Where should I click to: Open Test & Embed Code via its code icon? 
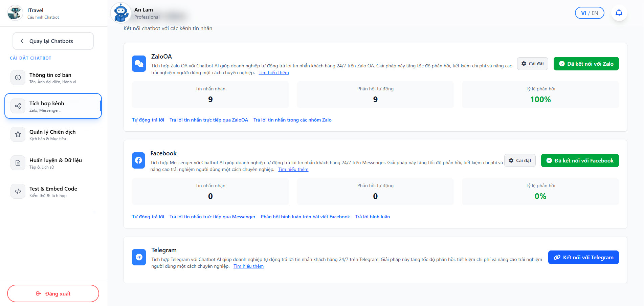tap(18, 191)
